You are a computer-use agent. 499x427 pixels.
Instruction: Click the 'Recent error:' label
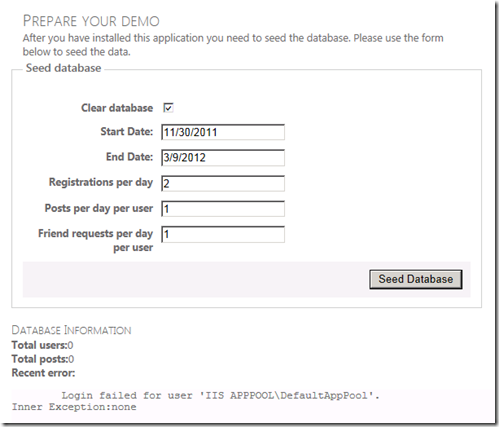(x=43, y=373)
